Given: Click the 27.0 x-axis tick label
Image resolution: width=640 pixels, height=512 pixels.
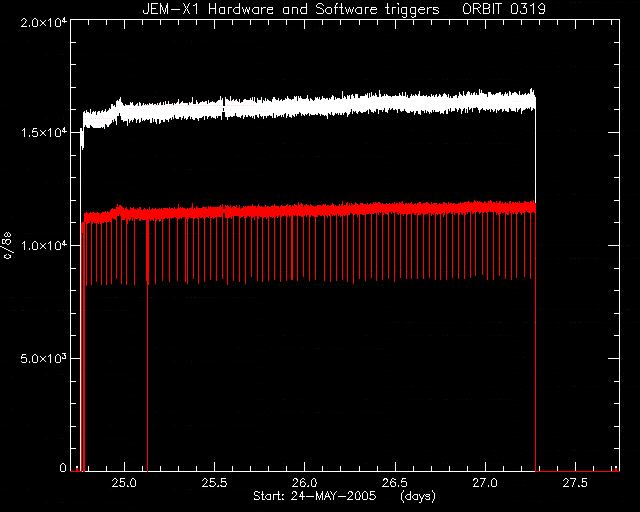Looking at the screenshot, I should point(485,483).
